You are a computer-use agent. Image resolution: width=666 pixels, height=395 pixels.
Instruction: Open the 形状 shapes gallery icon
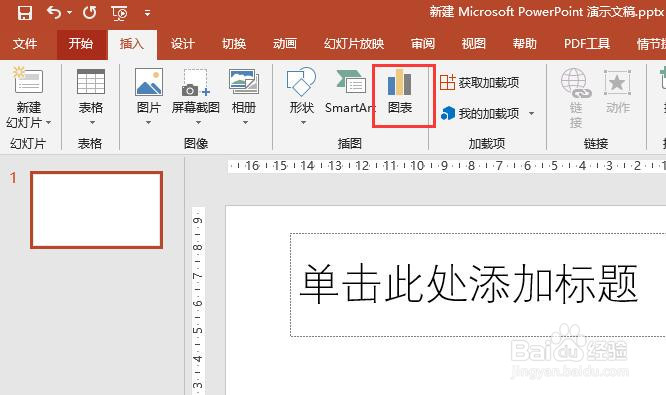click(x=302, y=82)
